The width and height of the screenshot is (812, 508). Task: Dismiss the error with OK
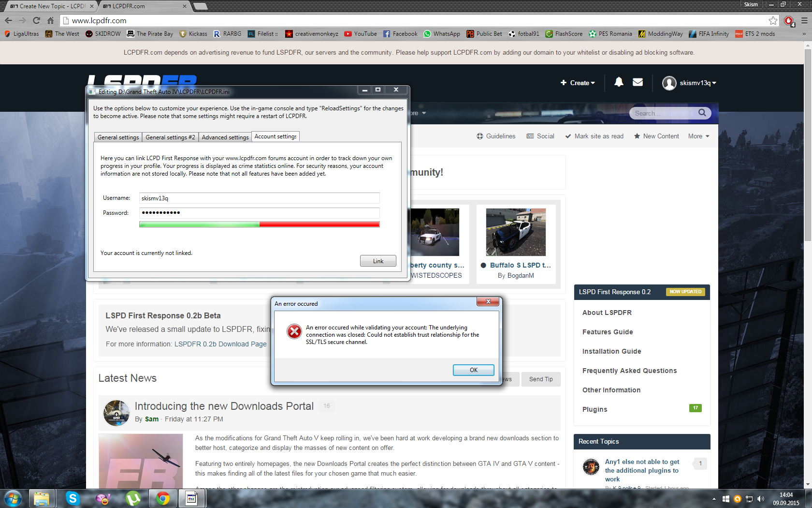pos(474,370)
